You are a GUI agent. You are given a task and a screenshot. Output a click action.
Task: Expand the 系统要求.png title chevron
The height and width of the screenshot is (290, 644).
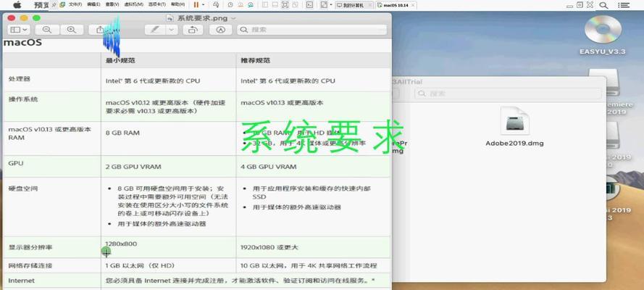click(234, 18)
